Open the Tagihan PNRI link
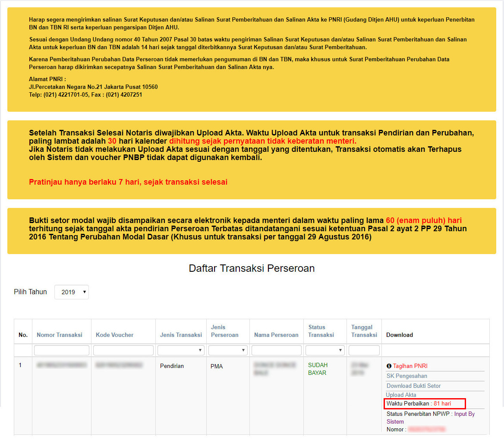The image size is (504, 440). tap(410, 366)
